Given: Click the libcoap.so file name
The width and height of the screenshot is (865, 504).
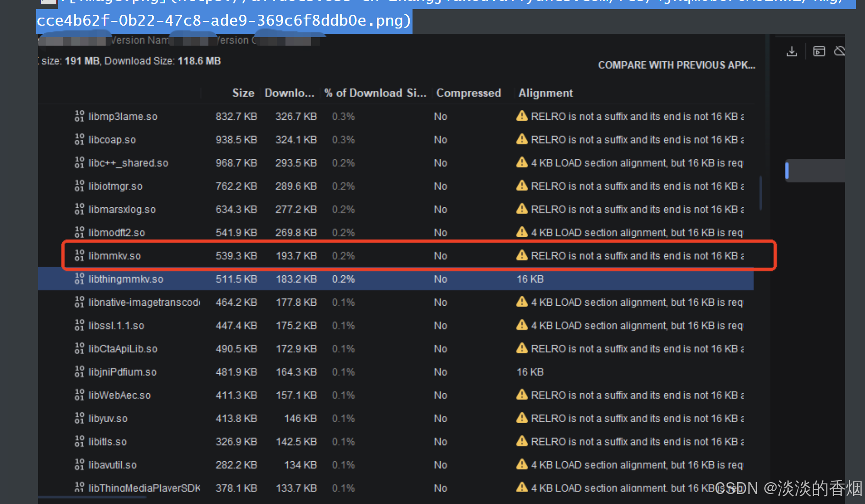Looking at the screenshot, I should [x=112, y=140].
